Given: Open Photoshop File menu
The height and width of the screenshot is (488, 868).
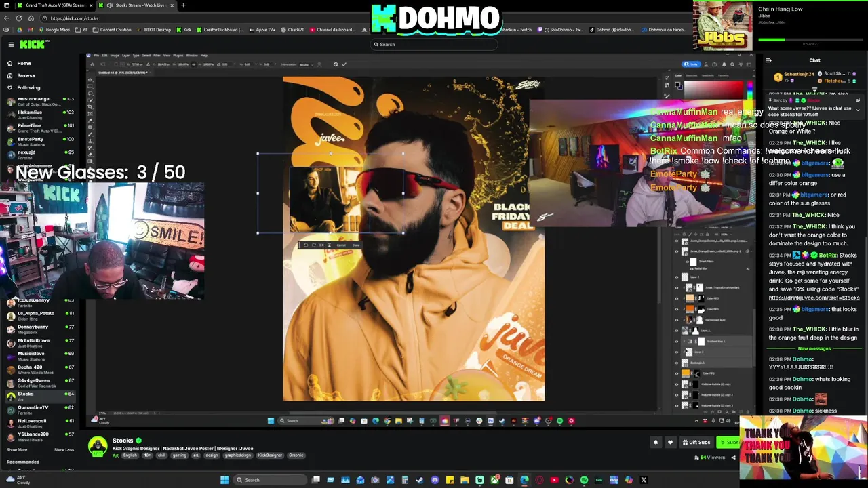Looking at the screenshot, I should pyautogui.click(x=96, y=55).
